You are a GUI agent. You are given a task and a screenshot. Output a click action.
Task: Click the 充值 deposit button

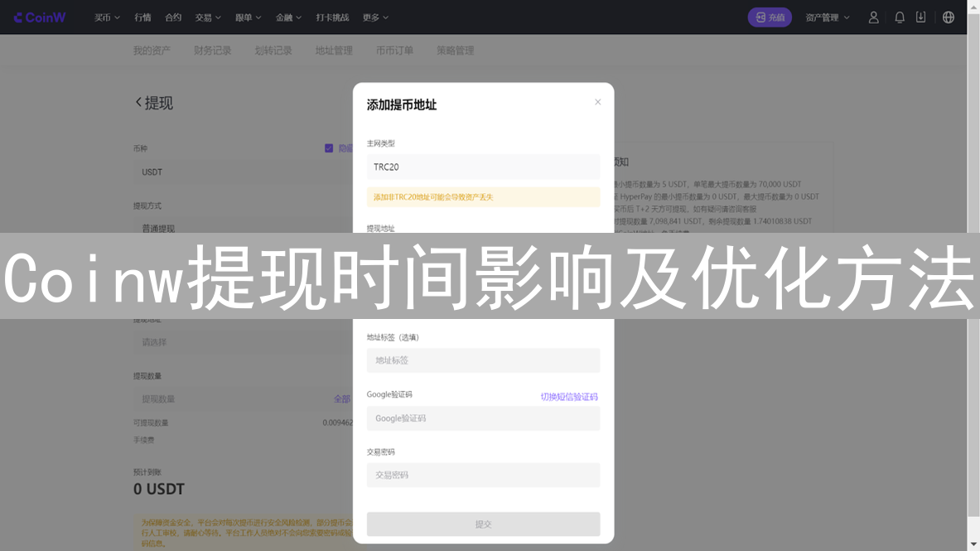click(770, 17)
